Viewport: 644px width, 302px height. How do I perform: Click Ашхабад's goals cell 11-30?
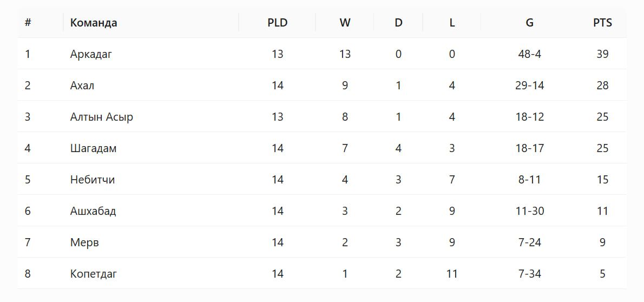(530, 211)
